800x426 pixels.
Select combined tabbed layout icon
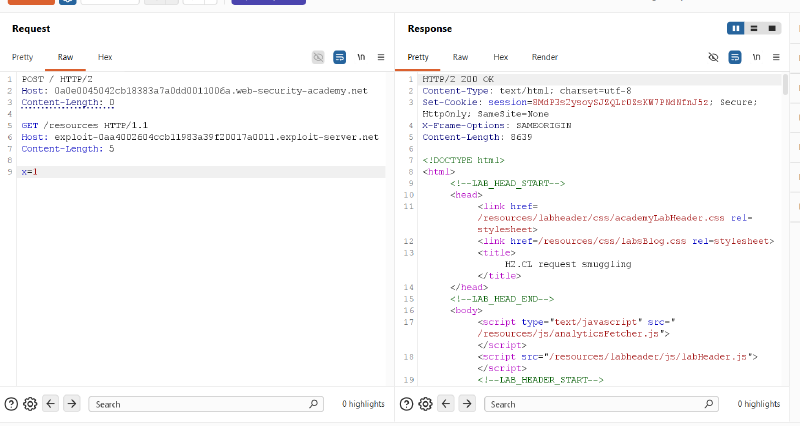(772, 29)
